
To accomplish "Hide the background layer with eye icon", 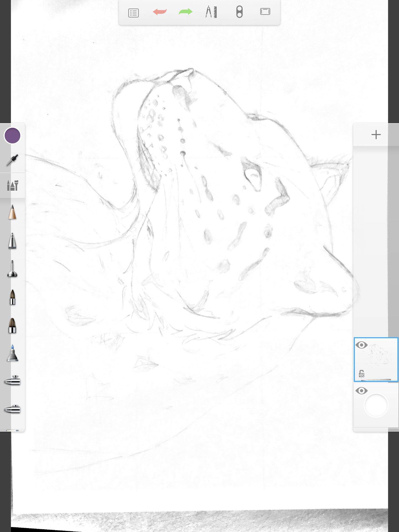I will point(362,391).
